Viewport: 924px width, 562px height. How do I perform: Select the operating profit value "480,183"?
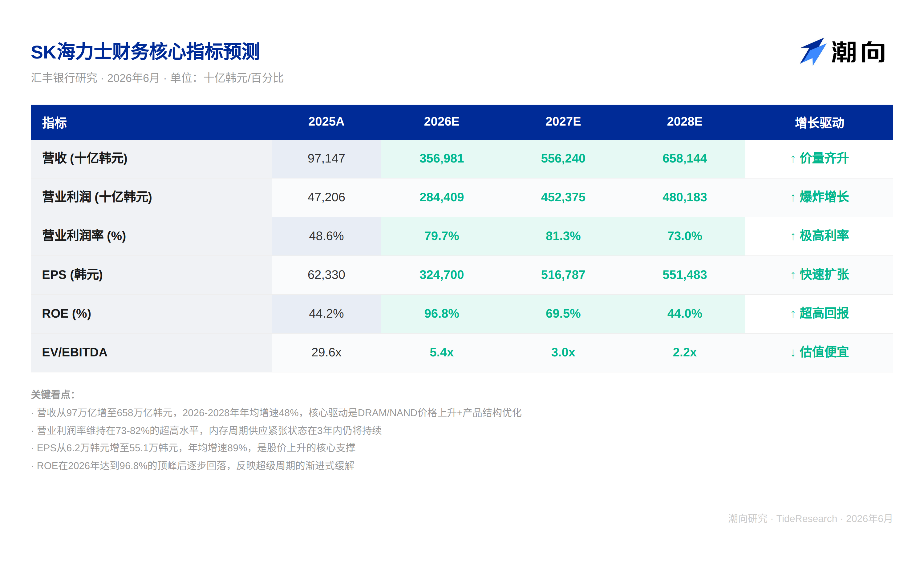pos(684,197)
